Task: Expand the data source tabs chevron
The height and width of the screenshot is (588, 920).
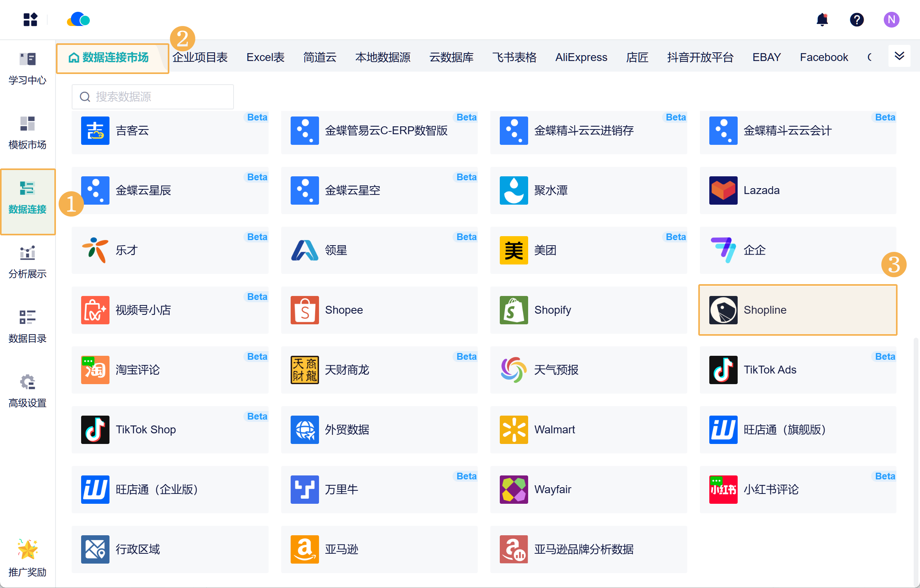Action: (899, 56)
